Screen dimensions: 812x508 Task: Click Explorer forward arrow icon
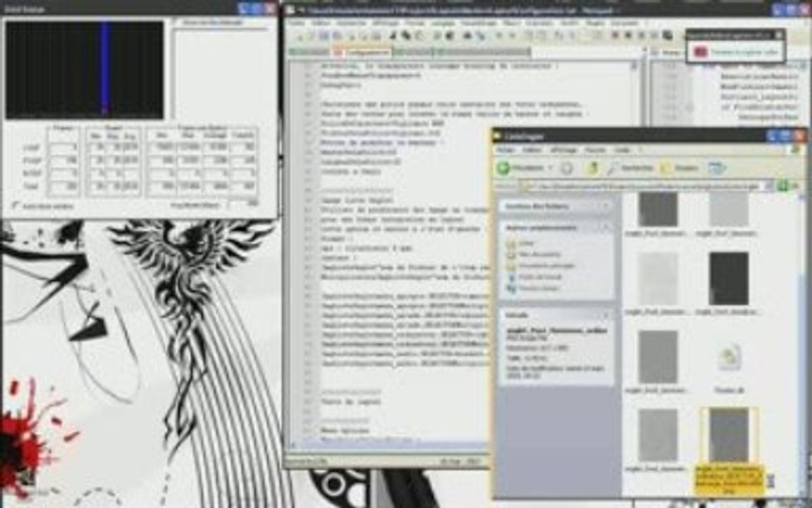click(x=567, y=168)
